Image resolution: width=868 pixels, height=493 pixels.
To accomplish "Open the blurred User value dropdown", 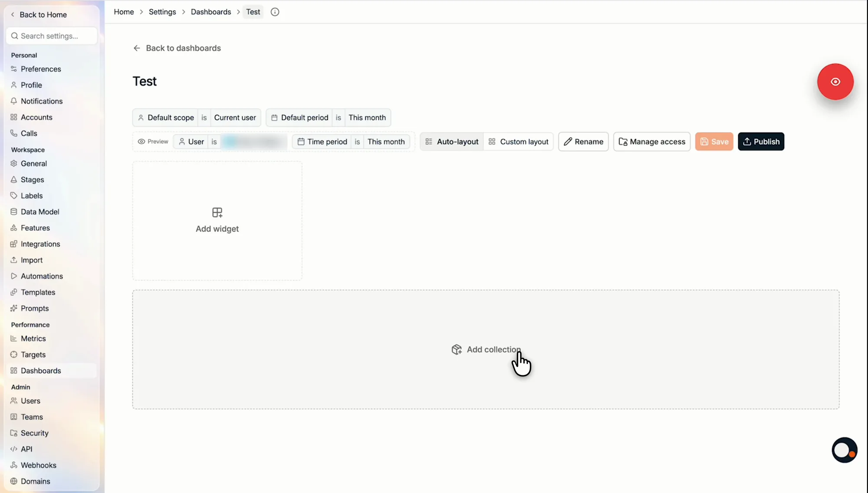I will [x=254, y=141].
